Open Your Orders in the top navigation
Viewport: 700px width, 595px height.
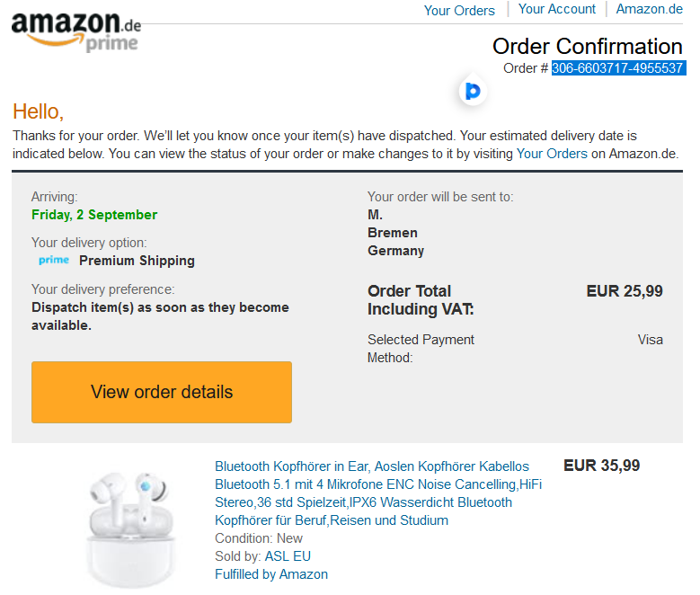(x=459, y=10)
